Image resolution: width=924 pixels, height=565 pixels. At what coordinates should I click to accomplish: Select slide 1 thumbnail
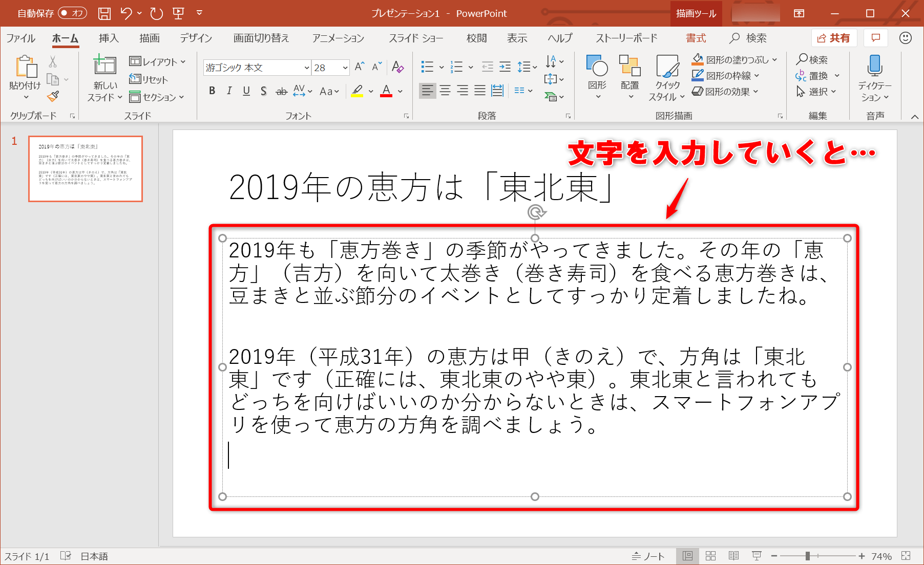pos(86,169)
